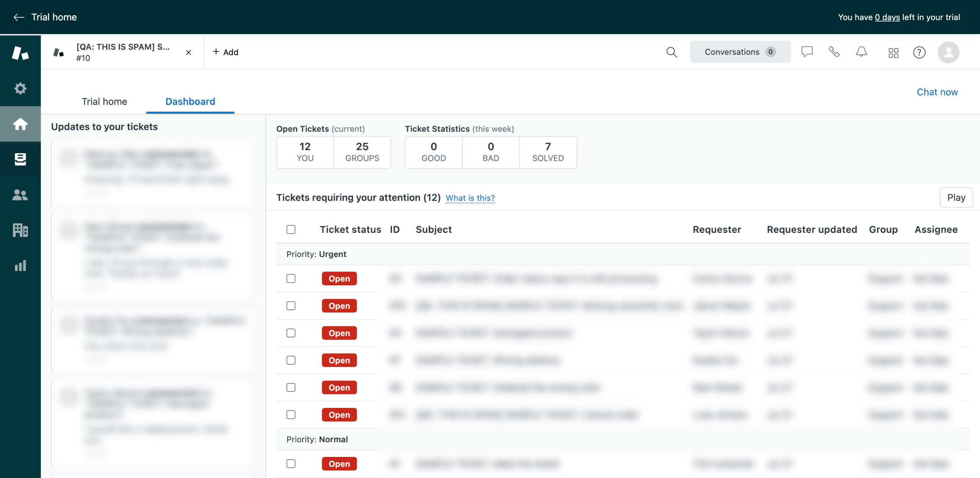
Task: Open the user profile avatar menu
Action: [x=948, y=52]
